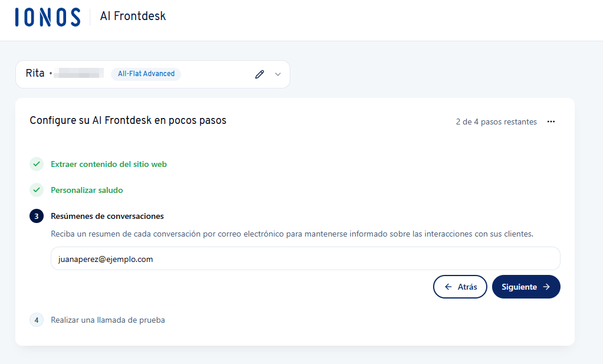The width and height of the screenshot is (603, 364).
Task: Open the Extraer contenido del sitio web step
Action: [x=109, y=164]
